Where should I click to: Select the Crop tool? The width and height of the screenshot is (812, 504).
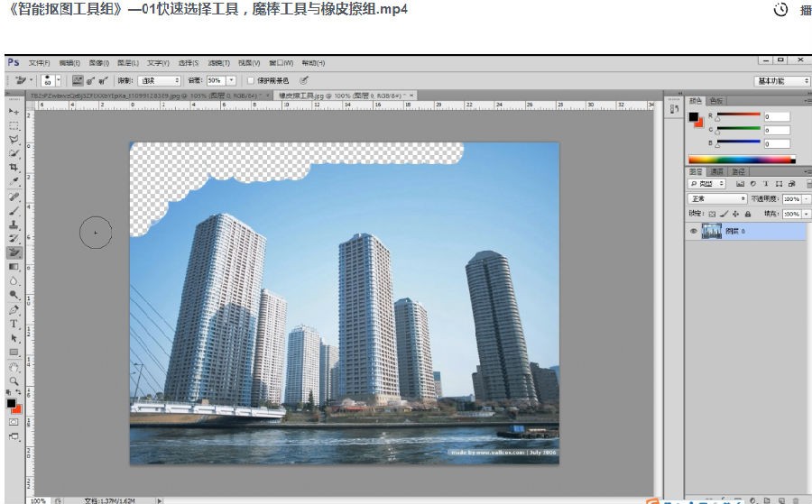(x=14, y=168)
